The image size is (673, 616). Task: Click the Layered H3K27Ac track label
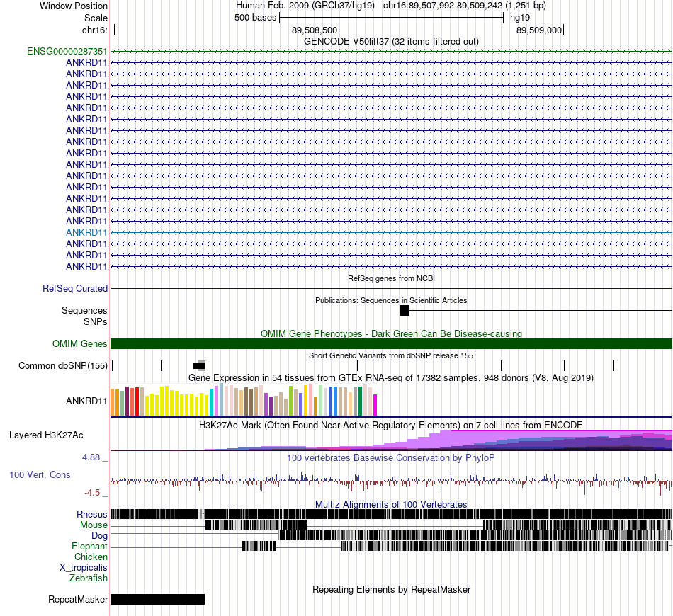[46, 435]
